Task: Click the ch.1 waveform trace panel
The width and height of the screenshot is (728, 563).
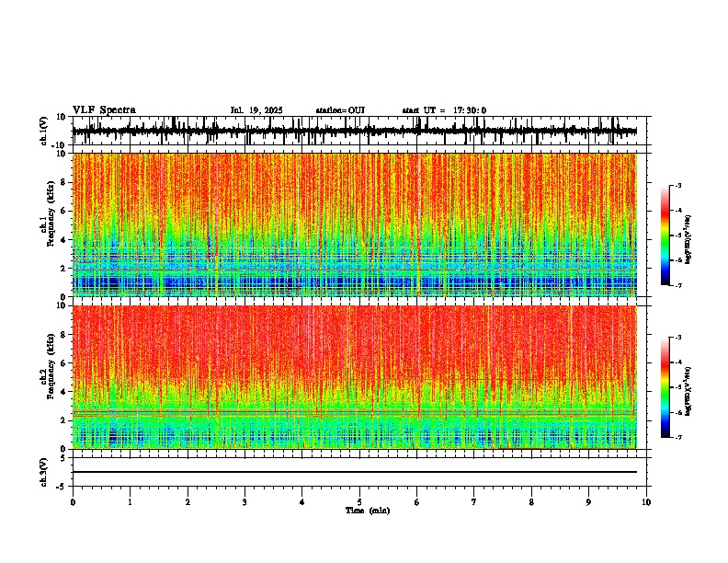Action: [359, 131]
